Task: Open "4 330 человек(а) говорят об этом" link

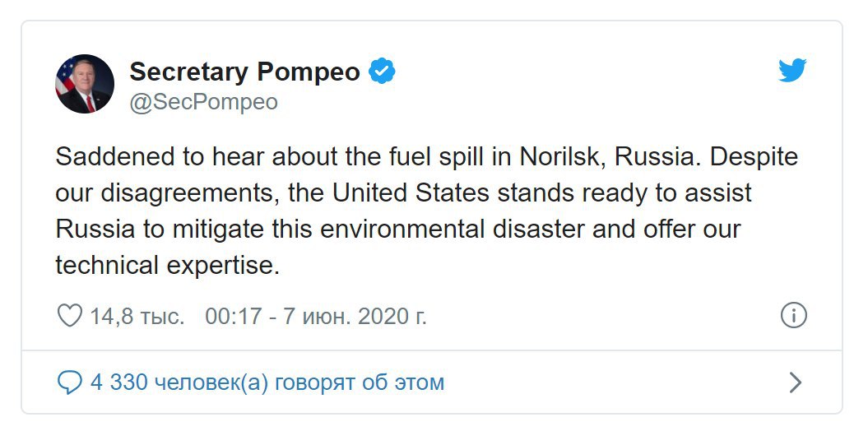Action: pyautogui.click(x=267, y=382)
